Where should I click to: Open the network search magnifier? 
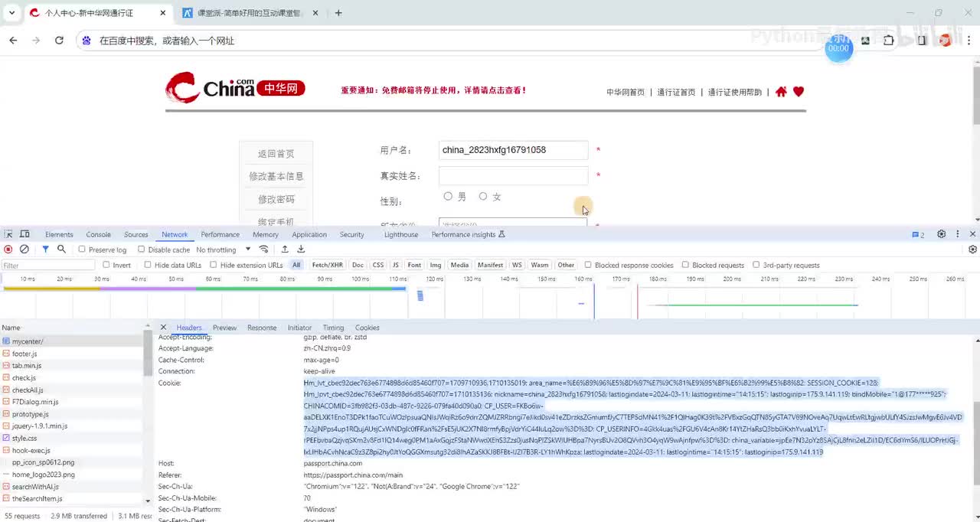61,250
